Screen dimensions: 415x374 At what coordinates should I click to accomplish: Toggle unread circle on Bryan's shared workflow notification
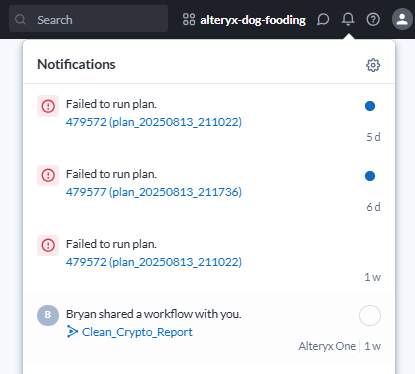coord(370,315)
